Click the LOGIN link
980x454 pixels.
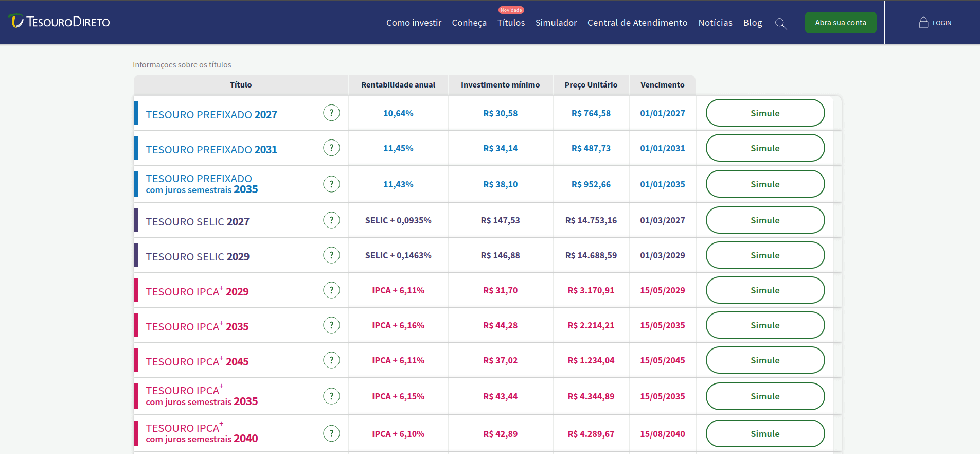coord(942,23)
